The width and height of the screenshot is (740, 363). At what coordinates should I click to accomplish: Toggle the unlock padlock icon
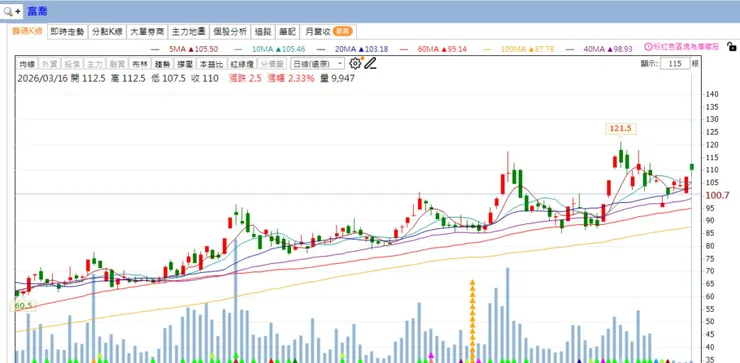pos(731,46)
